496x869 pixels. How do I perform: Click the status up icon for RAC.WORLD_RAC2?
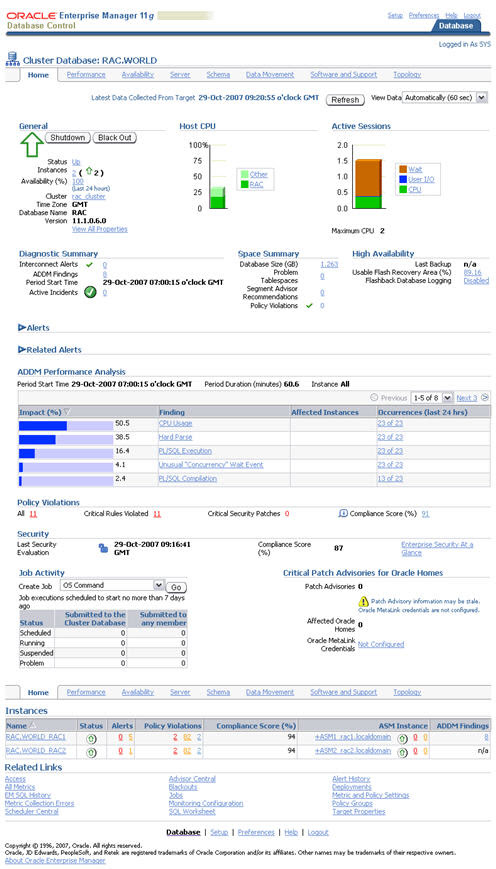pyautogui.click(x=91, y=752)
